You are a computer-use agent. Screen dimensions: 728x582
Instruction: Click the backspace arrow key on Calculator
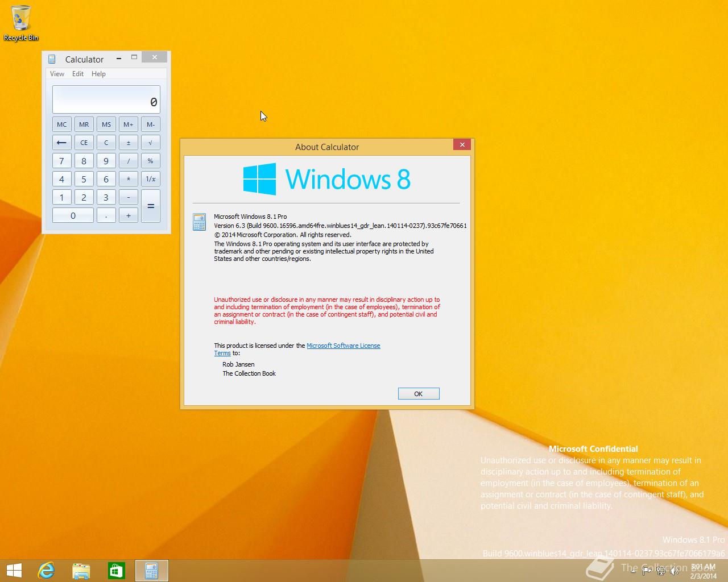click(x=62, y=143)
